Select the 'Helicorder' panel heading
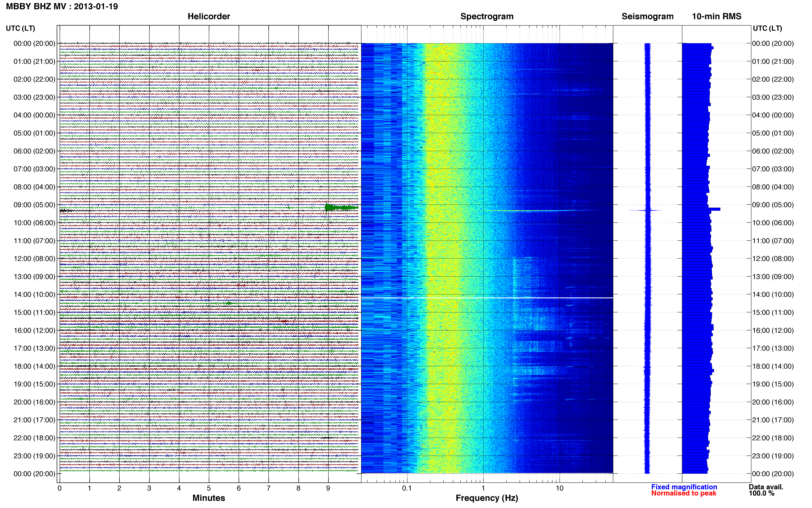 coord(209,16)
